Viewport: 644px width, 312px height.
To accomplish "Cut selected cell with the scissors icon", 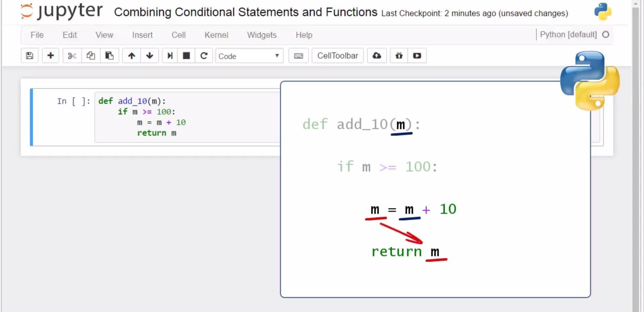I will point(72,56).
